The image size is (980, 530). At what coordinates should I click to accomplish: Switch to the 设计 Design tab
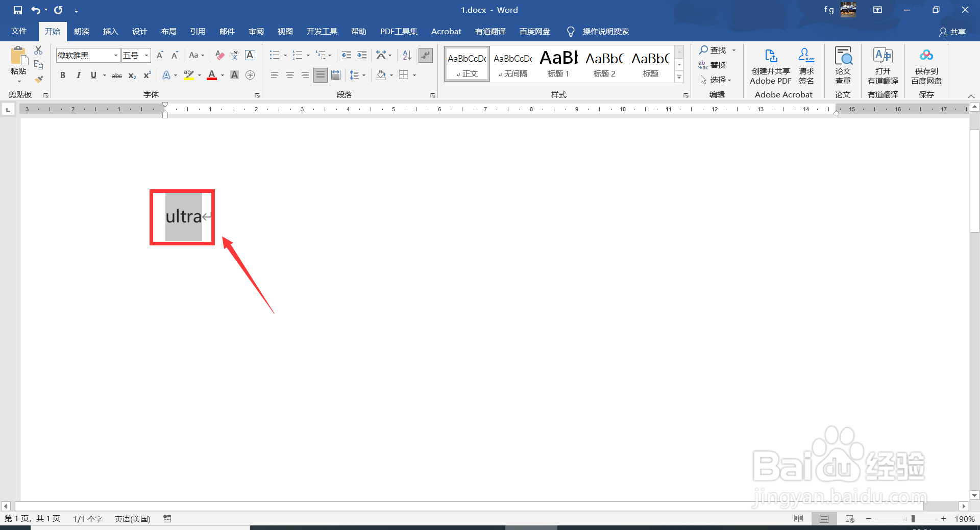(139, 31)
